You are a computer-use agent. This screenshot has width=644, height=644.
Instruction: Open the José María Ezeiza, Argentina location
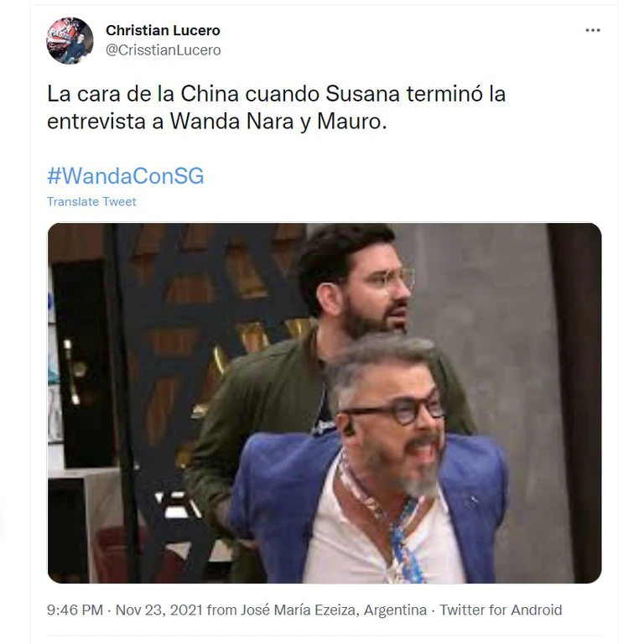tap(334, 610)
